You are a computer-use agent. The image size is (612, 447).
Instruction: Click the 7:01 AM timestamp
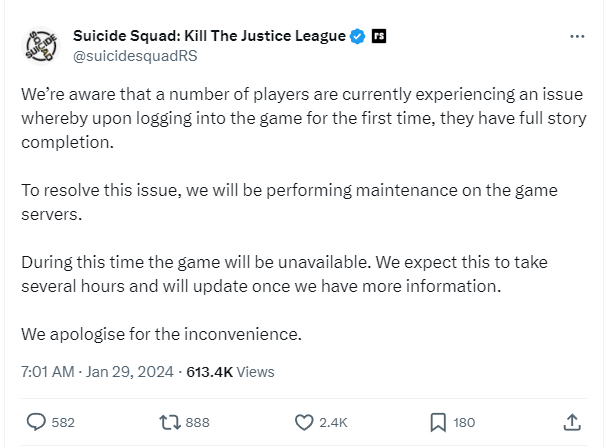click(x=47, y=372)
